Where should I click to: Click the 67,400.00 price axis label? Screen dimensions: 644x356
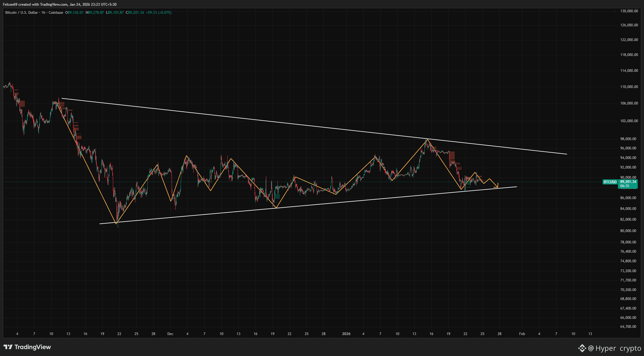(628, 308)
